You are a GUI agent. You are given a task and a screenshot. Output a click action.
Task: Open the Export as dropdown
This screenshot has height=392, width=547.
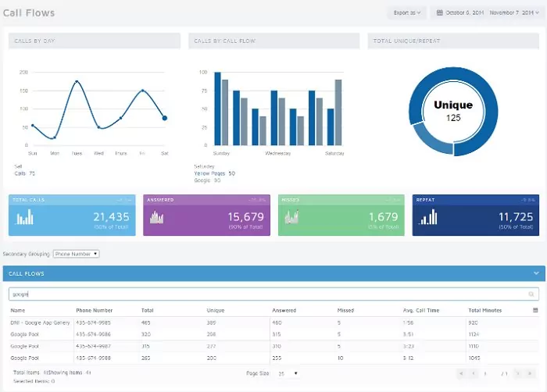tap(407, 12)
